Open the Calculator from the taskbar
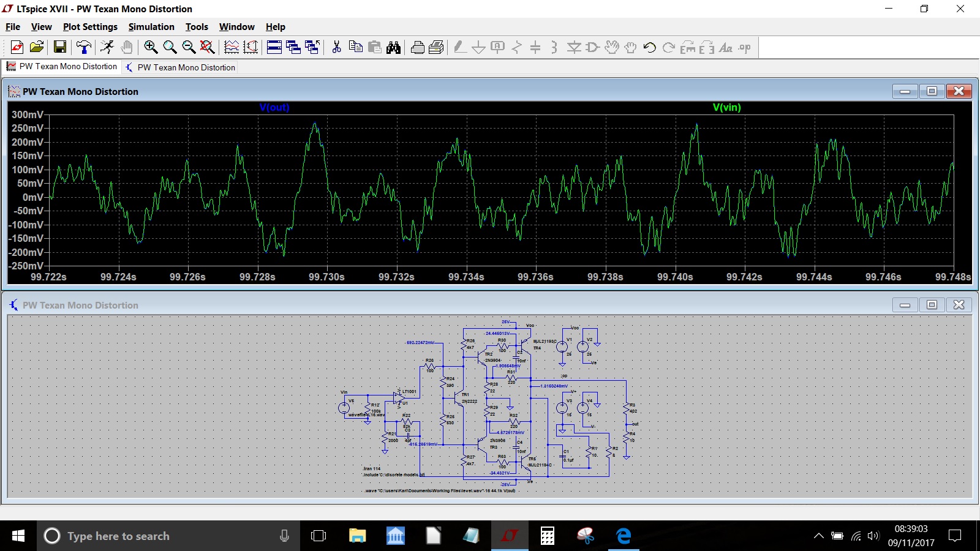Image resolution: width=980 pixels, height=551 pixels. click(x=548, y=536)
